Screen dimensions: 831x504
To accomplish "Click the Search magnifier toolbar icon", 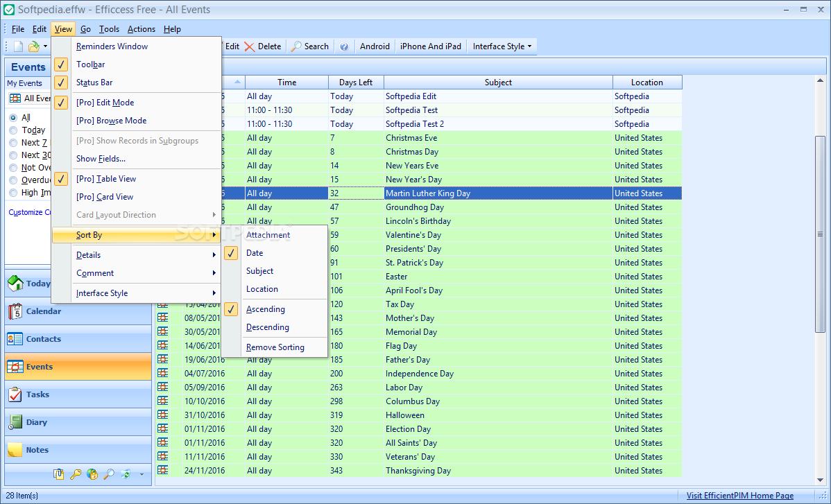I will [x=296, y=46].
